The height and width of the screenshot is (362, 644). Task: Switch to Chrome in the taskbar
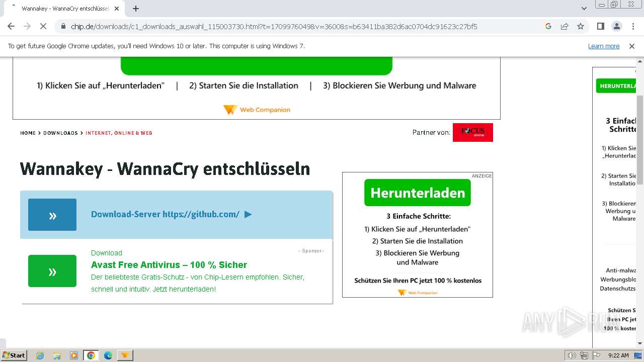(x=91, y=355)
